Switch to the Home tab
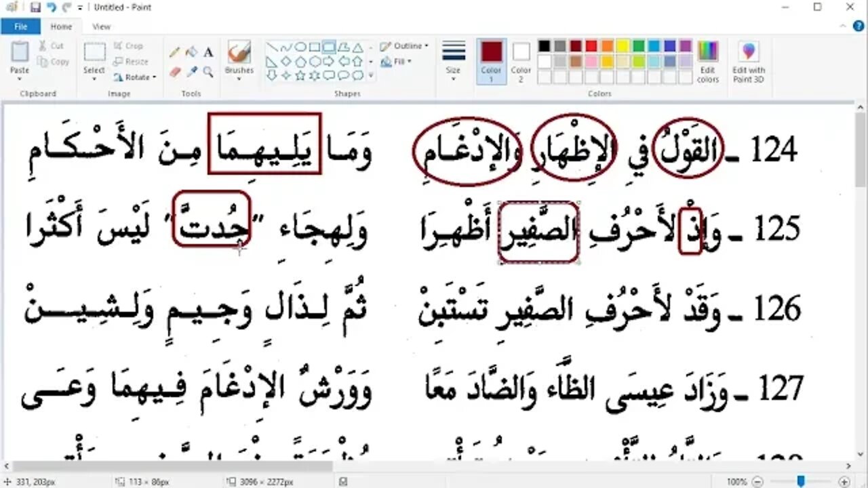Image resolution: width=868 pixels, height=488 pixels. tap(61, 27)
